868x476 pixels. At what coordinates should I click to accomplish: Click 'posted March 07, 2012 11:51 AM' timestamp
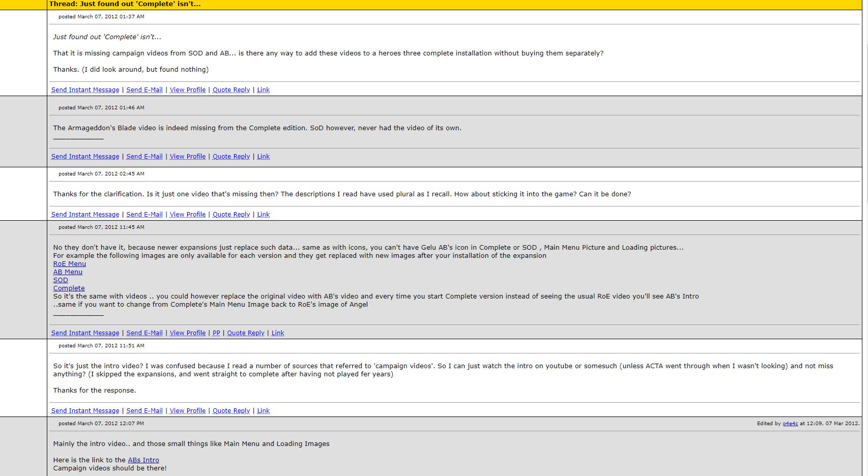coord(101,346)
